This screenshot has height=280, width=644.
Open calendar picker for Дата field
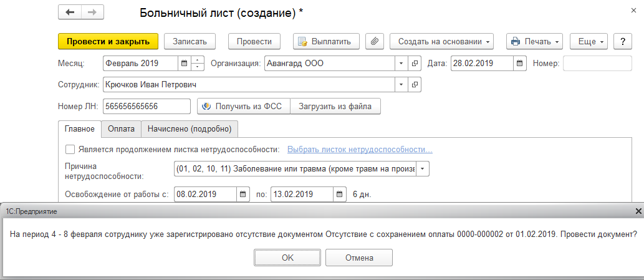[519, 63]
